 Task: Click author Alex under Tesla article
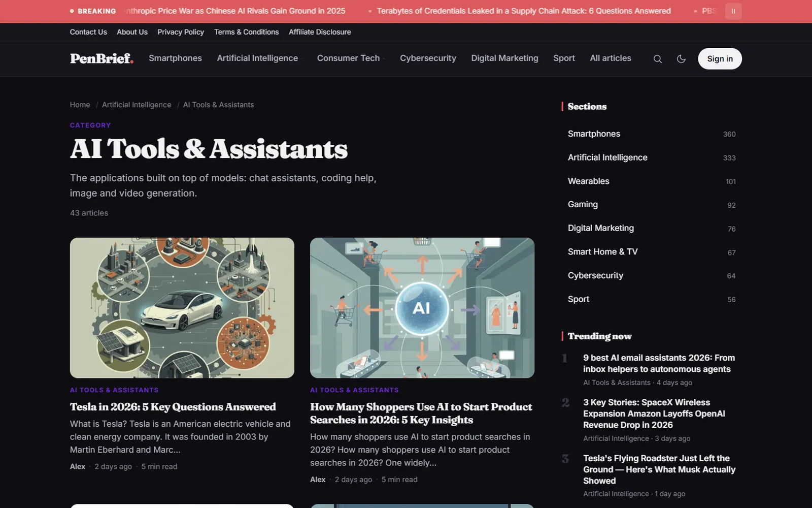click(78, 466)
